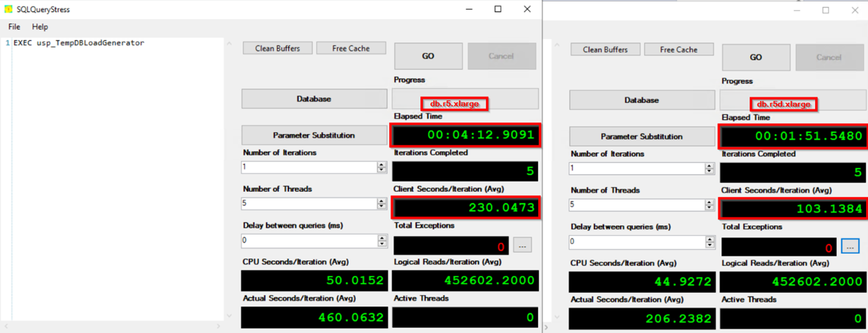Click elapsed time 00:04:12.9091 display
Viewport: 868px width, 333px height.
(x=465, y=135)
